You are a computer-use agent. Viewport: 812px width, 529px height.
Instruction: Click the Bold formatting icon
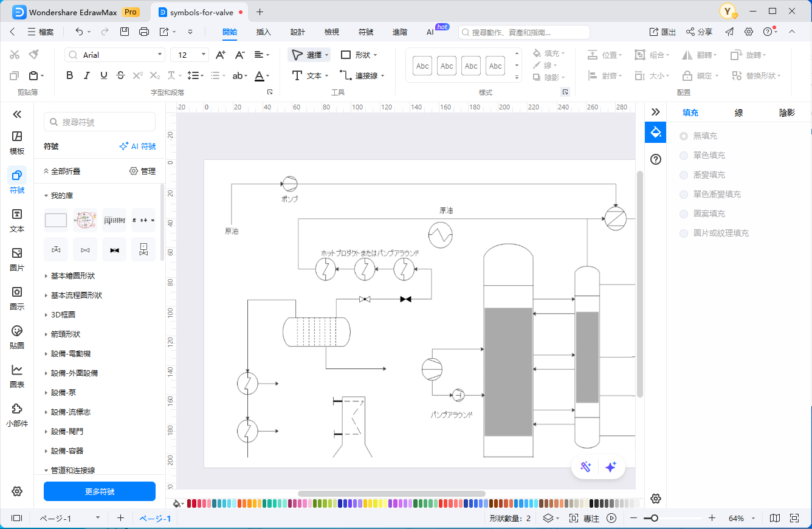[69, 75]
